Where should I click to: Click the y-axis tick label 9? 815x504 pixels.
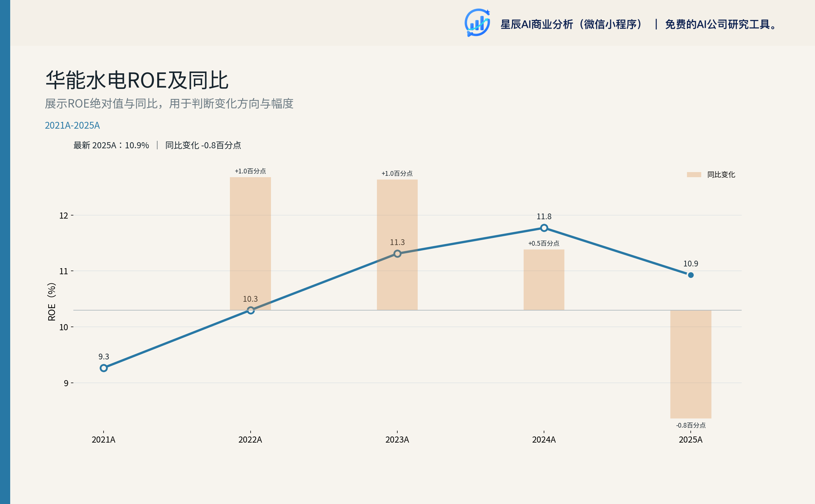pyautogui.click(x=66, y=383)
